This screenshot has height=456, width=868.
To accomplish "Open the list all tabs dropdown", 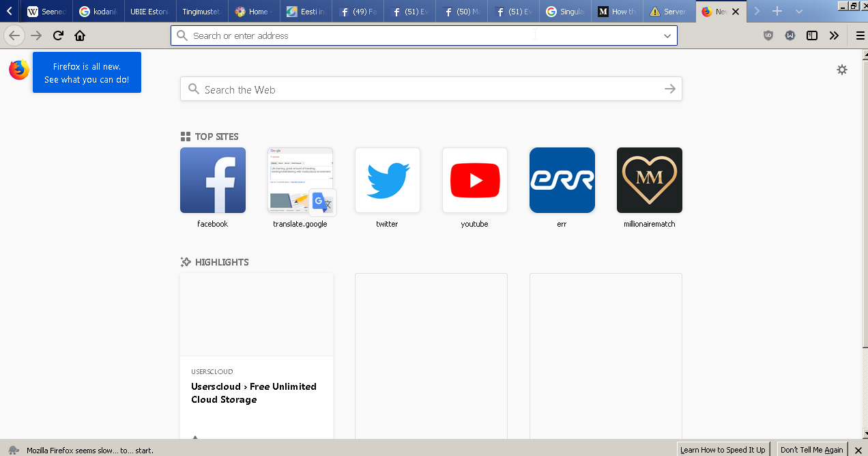I will pos(799,12).
